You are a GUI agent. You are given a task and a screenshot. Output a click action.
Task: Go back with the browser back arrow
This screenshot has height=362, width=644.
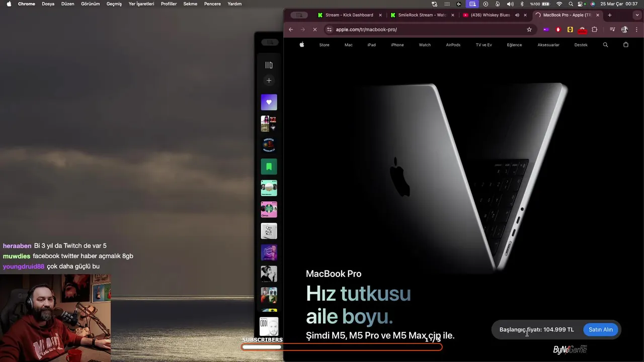(291, 30)
